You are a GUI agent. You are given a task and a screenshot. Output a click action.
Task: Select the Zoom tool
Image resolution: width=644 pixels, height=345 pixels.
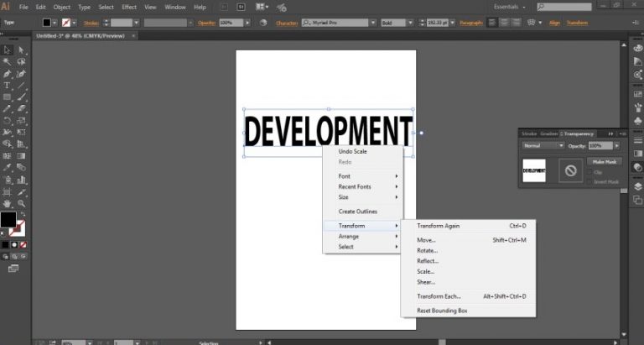(x=21, y=203)
